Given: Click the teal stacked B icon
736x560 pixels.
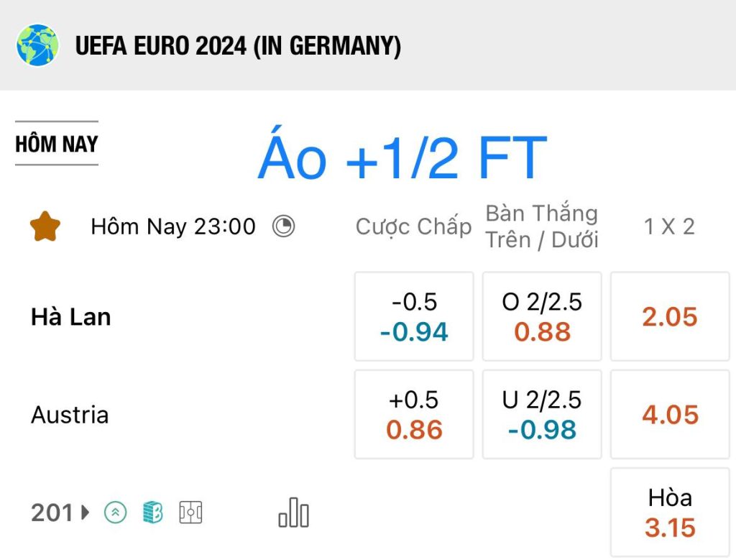Looking at the screenshot, I should (x=153, y=512).
